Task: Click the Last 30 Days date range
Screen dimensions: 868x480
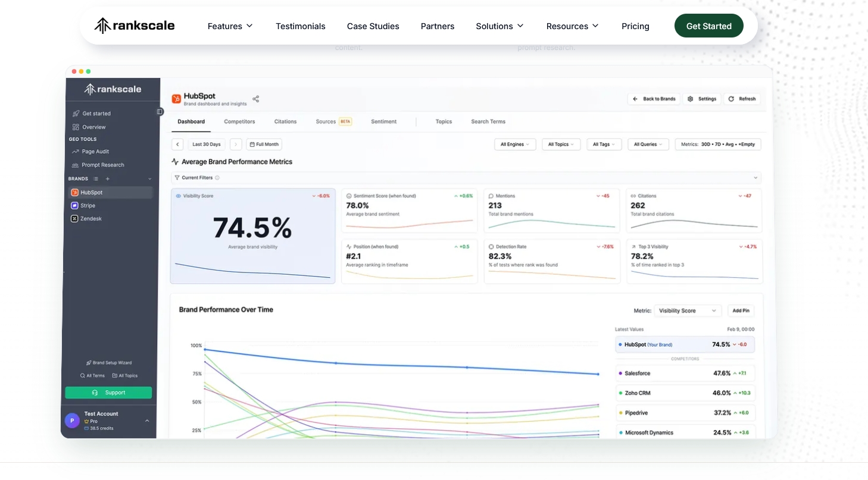Action: (207, 145)
